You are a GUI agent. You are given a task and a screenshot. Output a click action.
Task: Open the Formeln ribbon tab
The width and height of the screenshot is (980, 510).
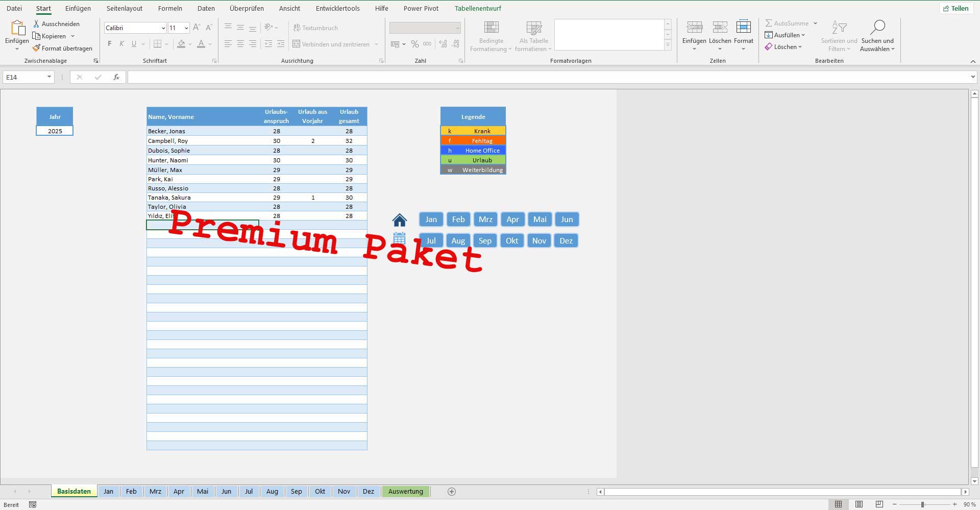coord(170,8)
